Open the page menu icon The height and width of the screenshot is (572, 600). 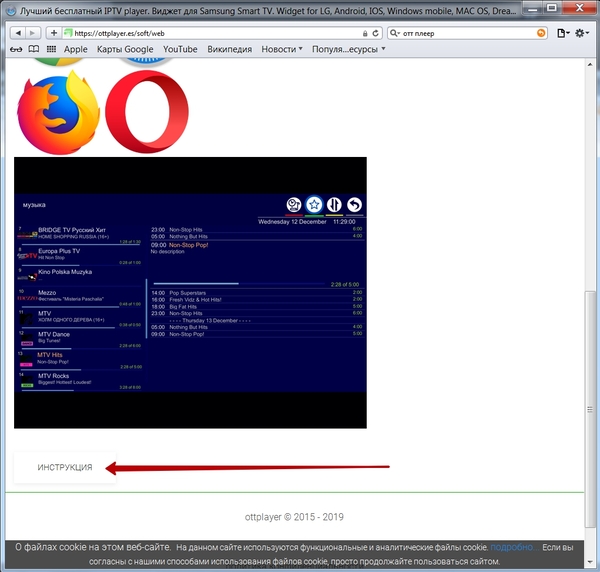563,33
